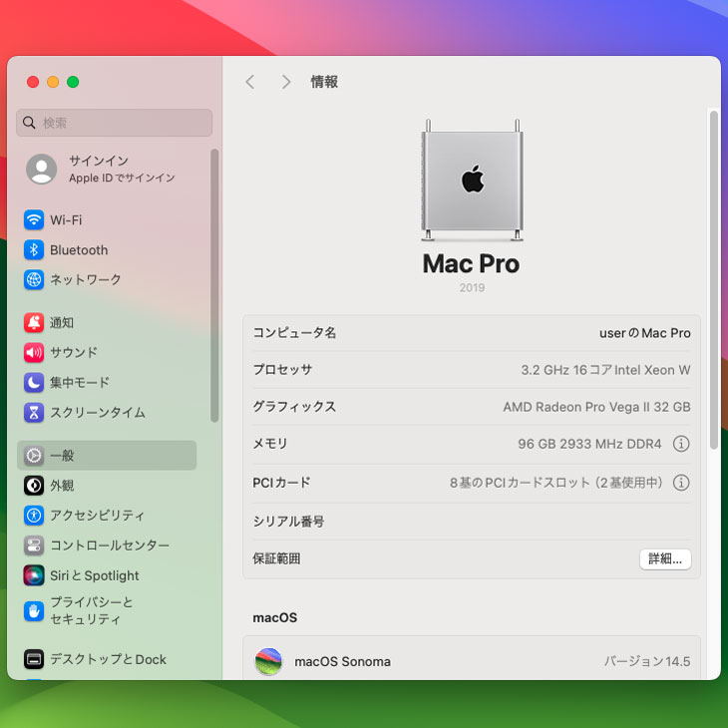
Task: Open スクリーンタイム hourglass icon
Action: pos(34,413)
